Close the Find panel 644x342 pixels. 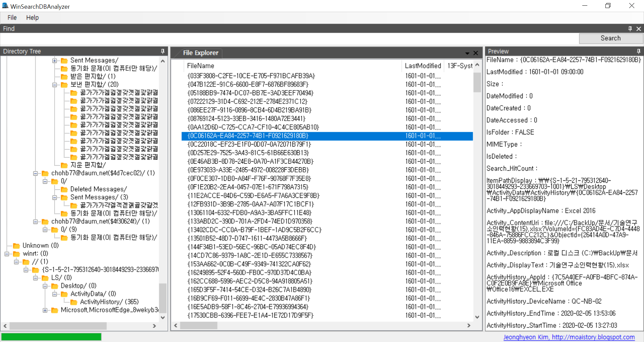[x=639, y=28]
